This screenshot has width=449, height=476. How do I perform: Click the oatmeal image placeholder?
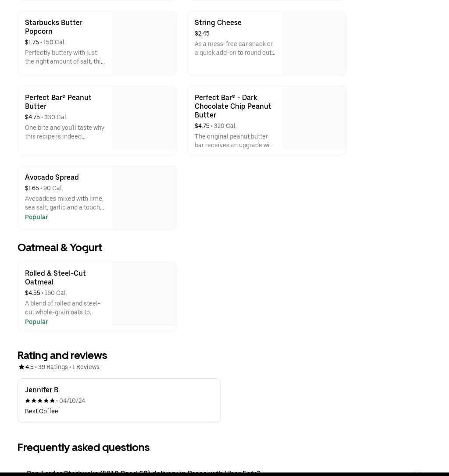[144, 294]
